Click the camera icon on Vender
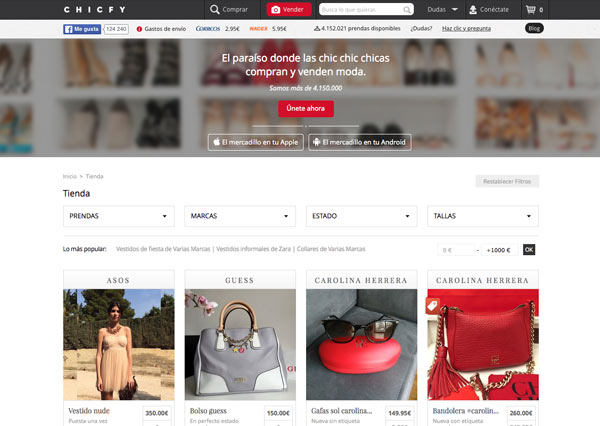The image size is (600, 426). point(276,10)
